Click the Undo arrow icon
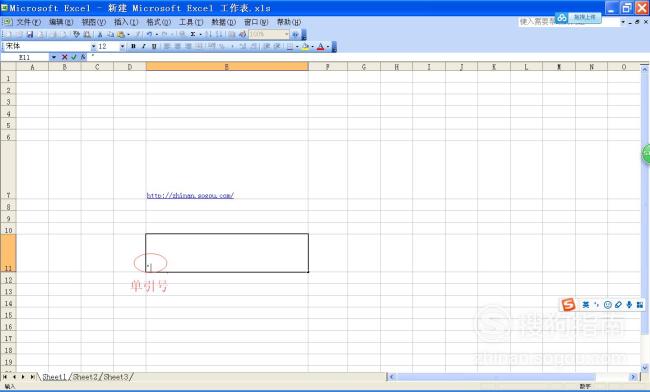 149,34
